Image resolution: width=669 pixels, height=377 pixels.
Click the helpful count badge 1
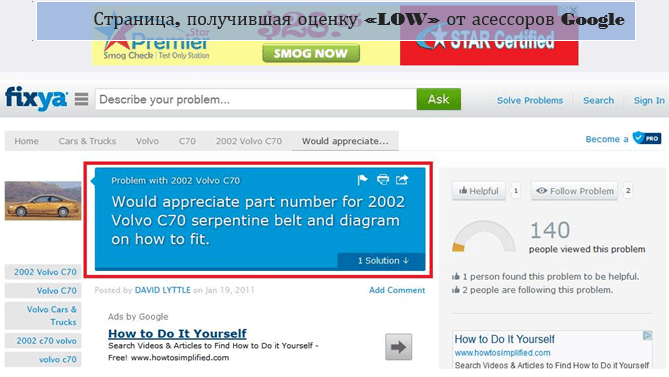pyautogui.click(x=515, y=191)
